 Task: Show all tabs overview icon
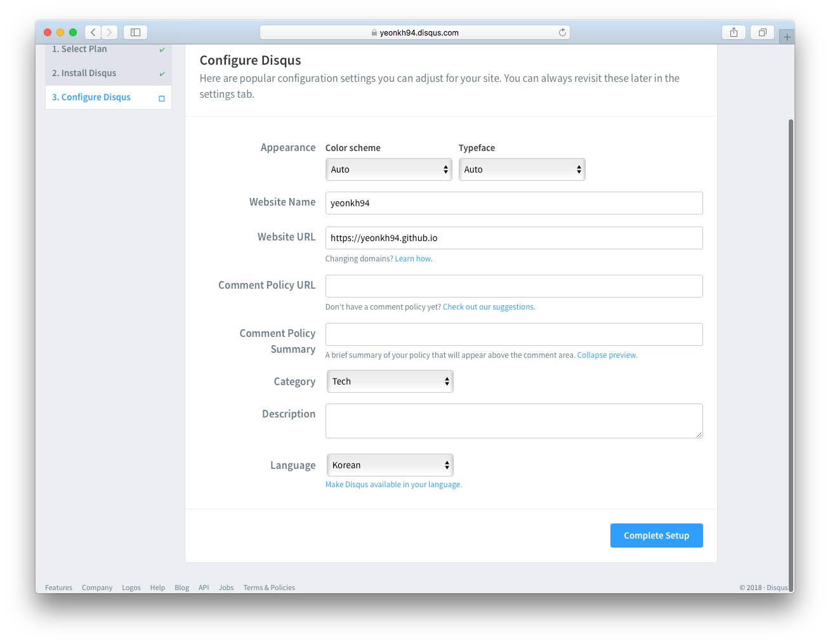pos(763,32)
